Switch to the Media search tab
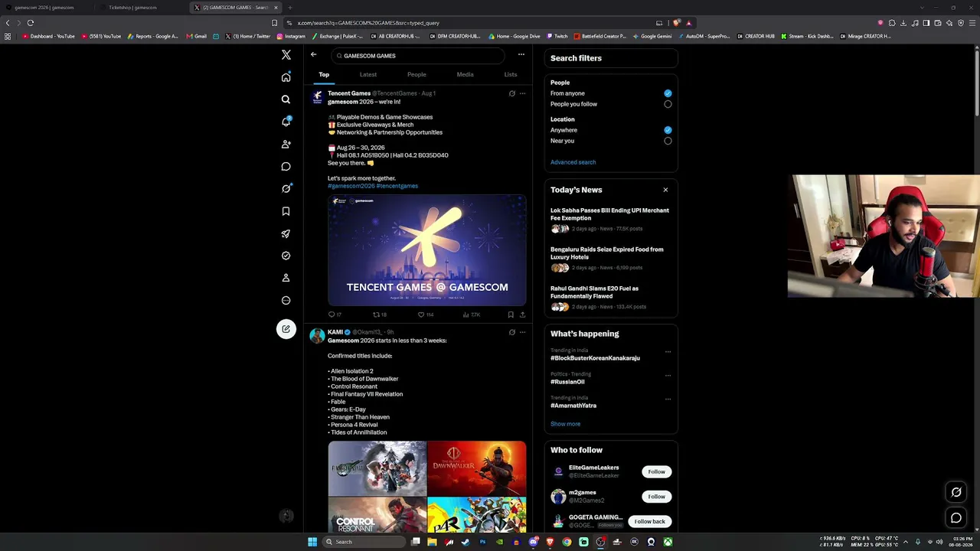The image size is (980, 551). click(465, 75)
